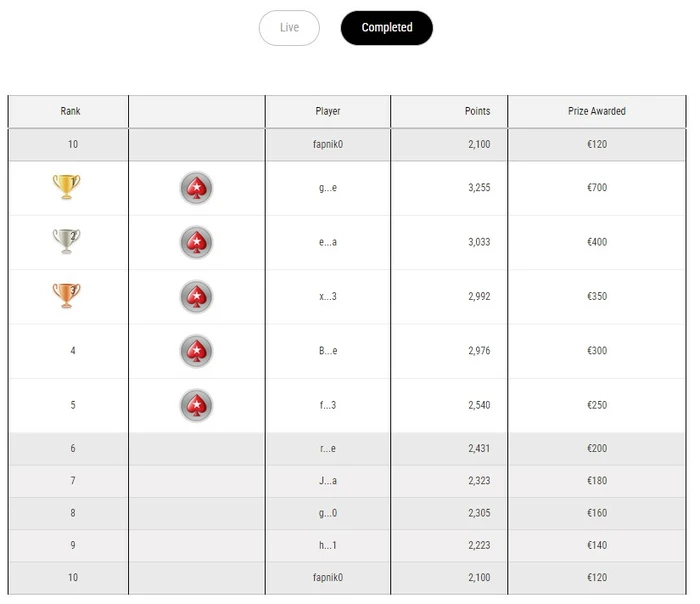The width and height of the screenshot is (700, 604).
Task: Click the spade badge beside player f...3
Action: [196, 405]
